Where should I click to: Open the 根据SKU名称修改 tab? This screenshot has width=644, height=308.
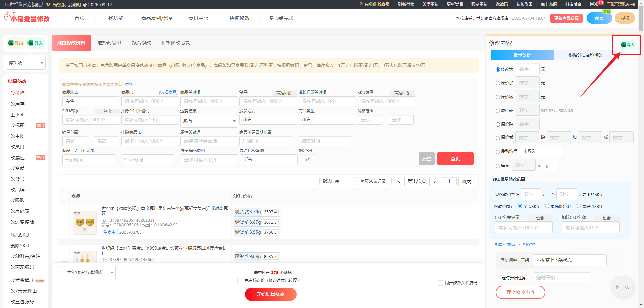point(585,55)
